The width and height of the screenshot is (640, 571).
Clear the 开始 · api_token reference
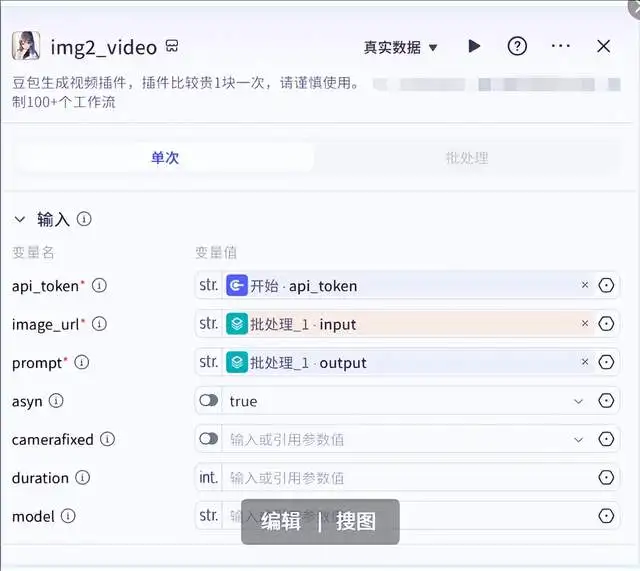[x=585, y=285]
